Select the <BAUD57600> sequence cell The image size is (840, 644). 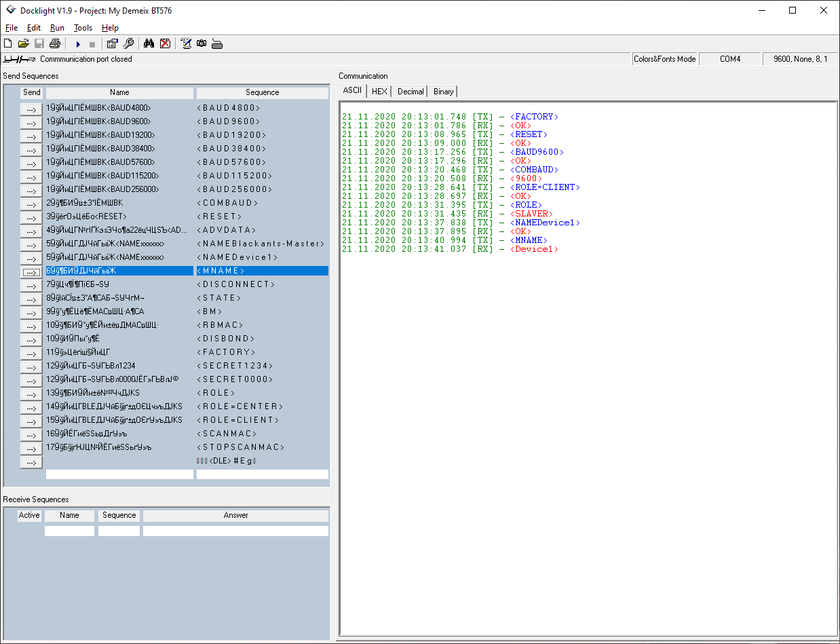263,162
